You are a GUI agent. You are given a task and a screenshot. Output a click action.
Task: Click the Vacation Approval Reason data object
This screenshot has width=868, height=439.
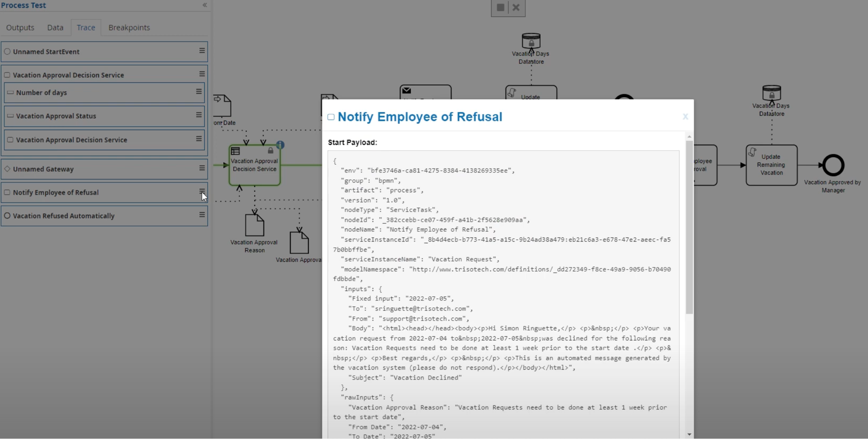(x=255, y=225)
